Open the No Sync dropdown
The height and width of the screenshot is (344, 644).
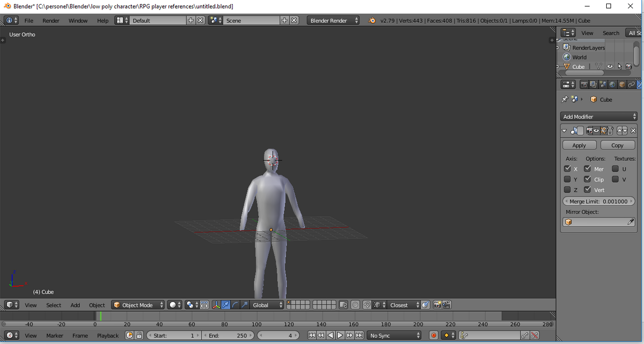(394, 335)
